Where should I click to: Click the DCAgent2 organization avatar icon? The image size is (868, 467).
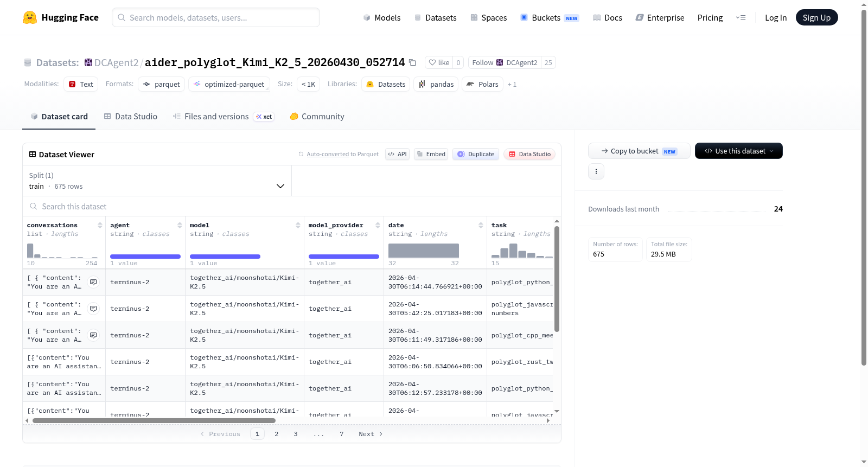88,62
